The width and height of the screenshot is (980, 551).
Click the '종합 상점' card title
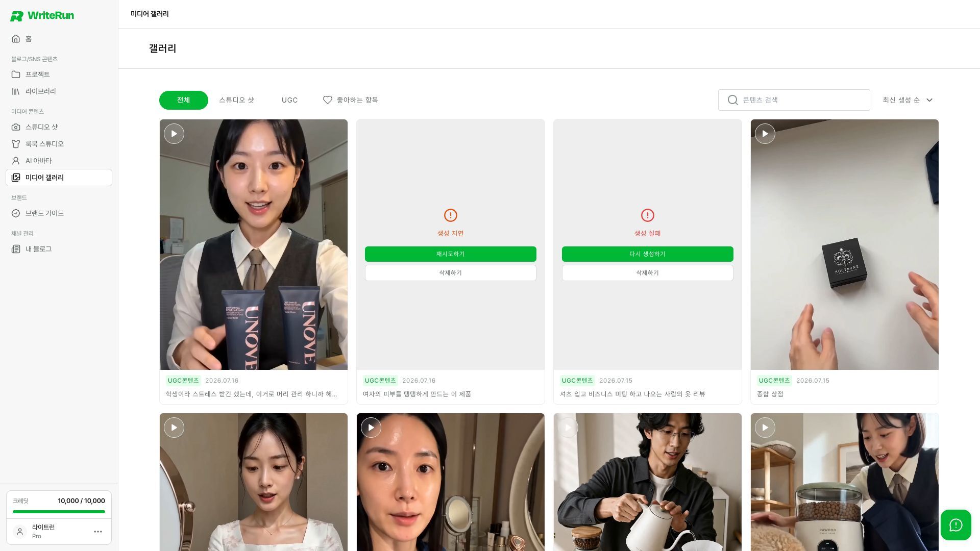(x=770, y=394)
